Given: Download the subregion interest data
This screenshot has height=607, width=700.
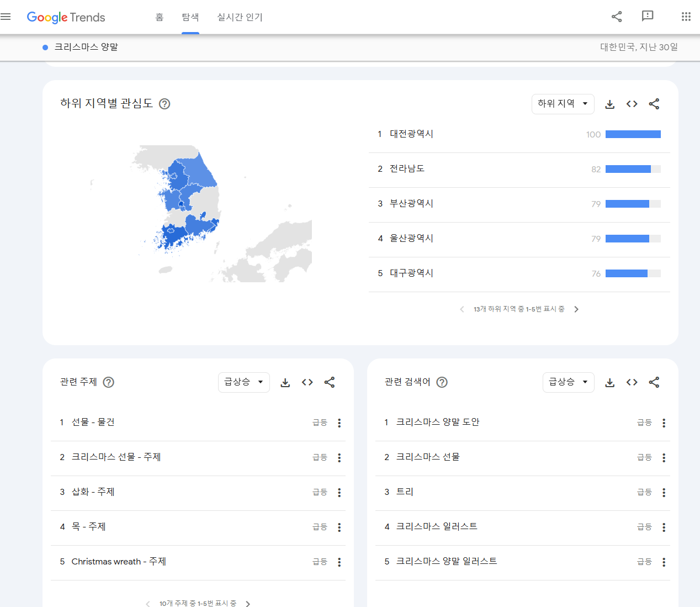Looking at the screenshot, I should (x=609, y=104).
